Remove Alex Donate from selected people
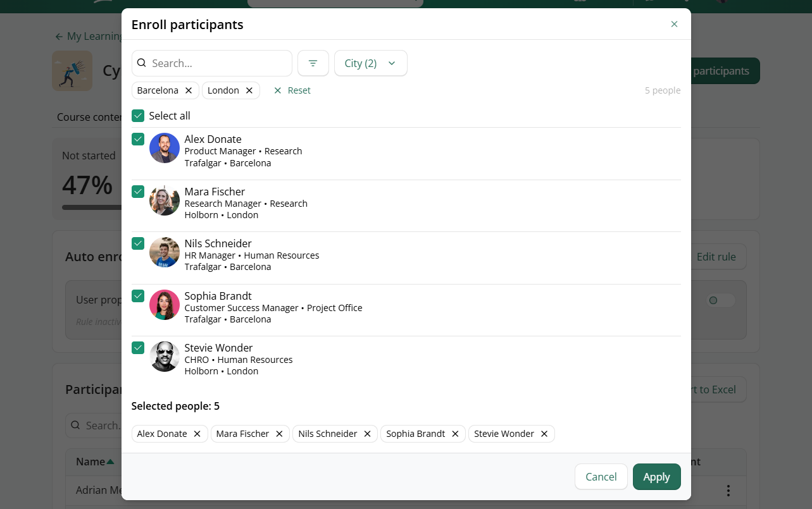The width and height of the screenshot is (812, 509). tap(197, 434)
